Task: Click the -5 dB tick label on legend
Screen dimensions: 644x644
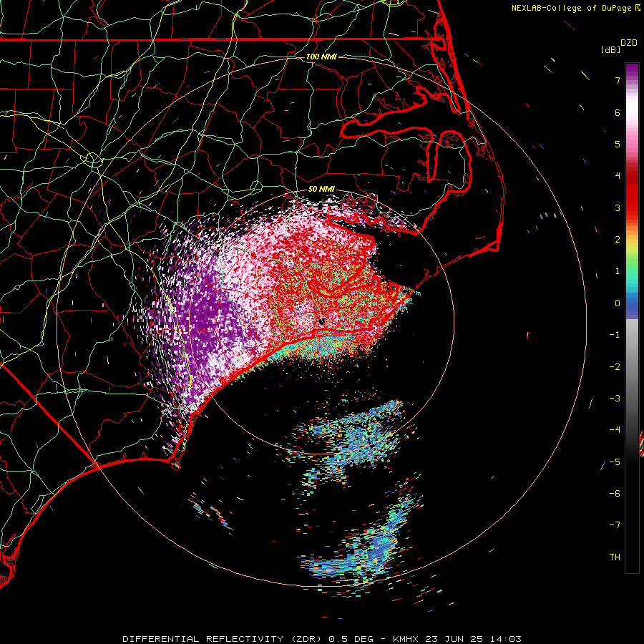Action: click(x=615, y=462)
